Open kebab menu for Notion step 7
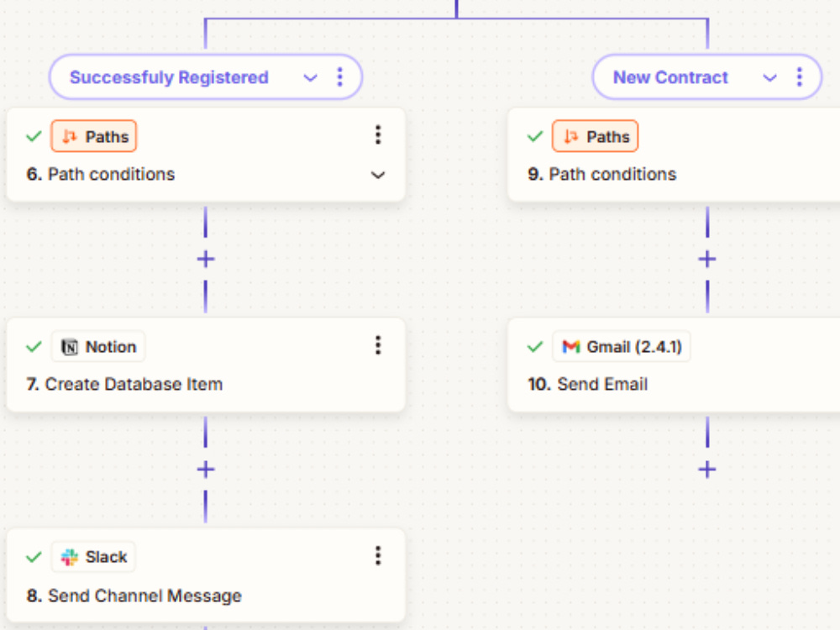This screenshot has height=630, width=840. 378,345
